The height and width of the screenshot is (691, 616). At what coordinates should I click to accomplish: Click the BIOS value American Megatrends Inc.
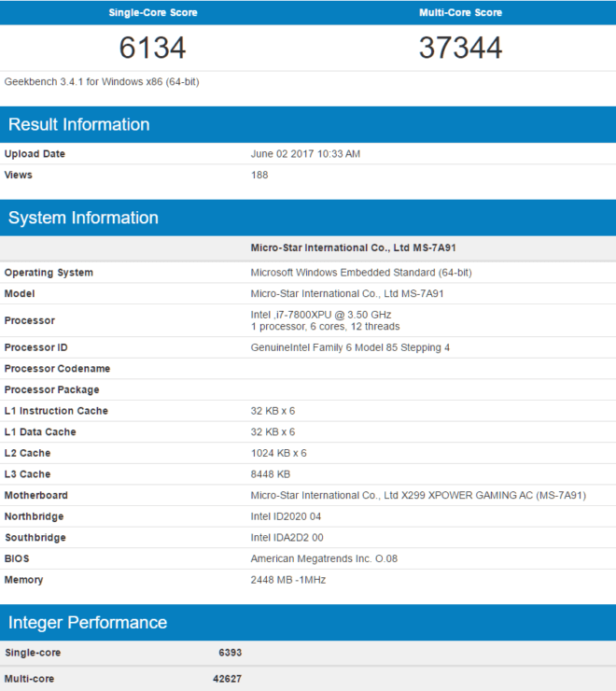tap(332, 558)
